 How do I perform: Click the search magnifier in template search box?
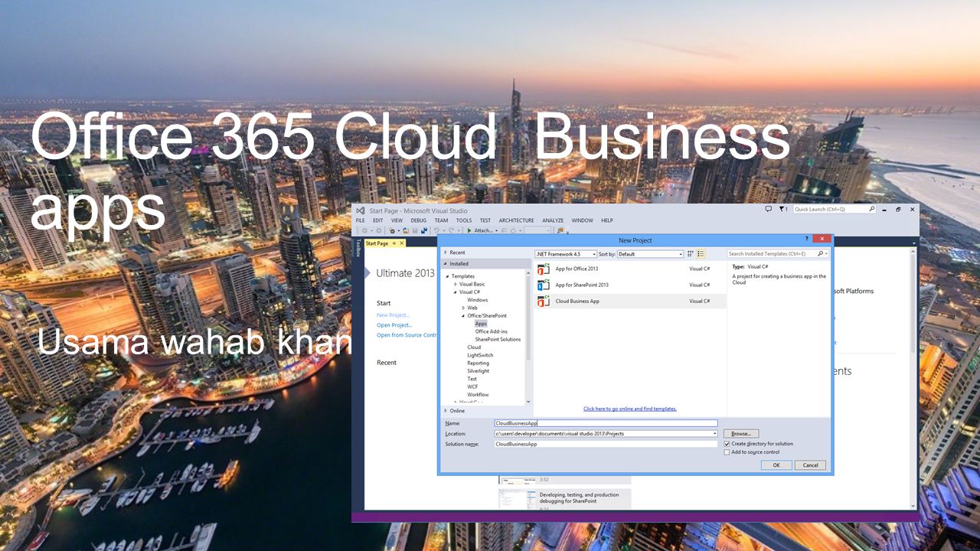coord(820,253)
